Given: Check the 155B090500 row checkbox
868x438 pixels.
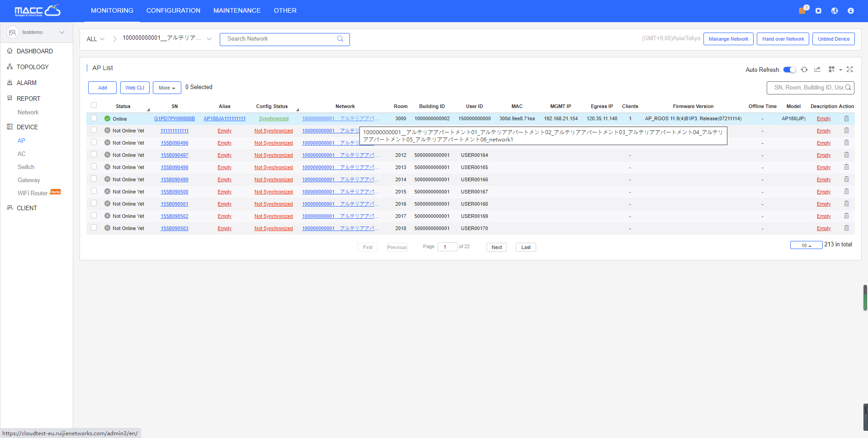Looking at the screenshot, I should (x=94, y=191).
